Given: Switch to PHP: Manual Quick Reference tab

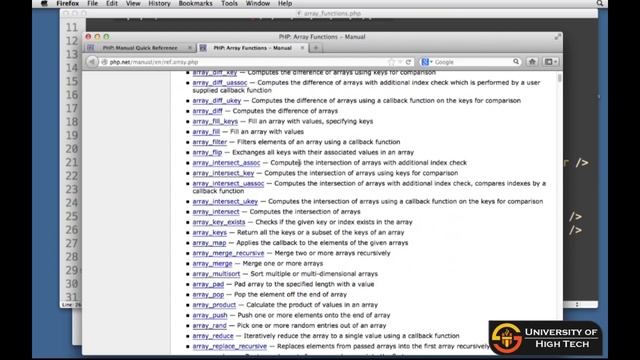Looking at the screenshot, I should coord(140,48).
